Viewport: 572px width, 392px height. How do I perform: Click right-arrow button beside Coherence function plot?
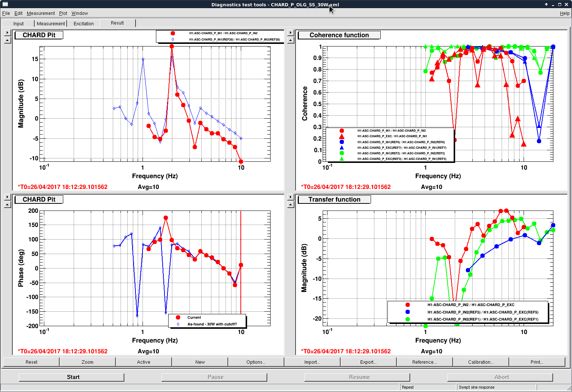(291, 33)
